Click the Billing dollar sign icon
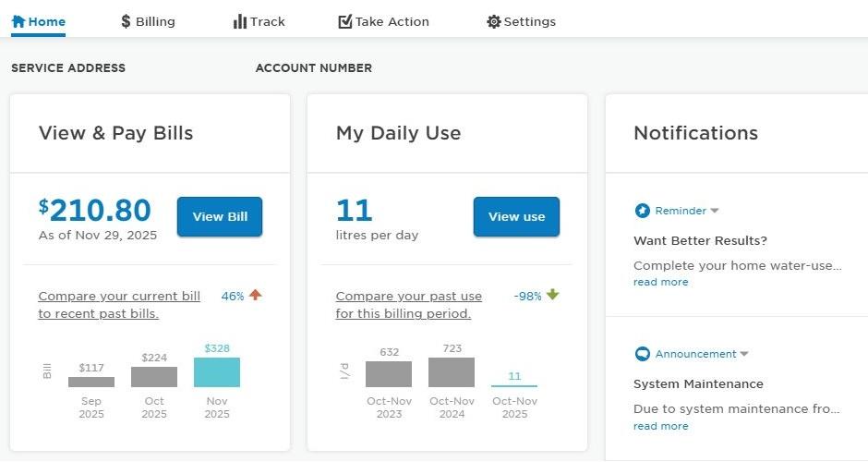 pyautogui.click(x=126, y=21)
